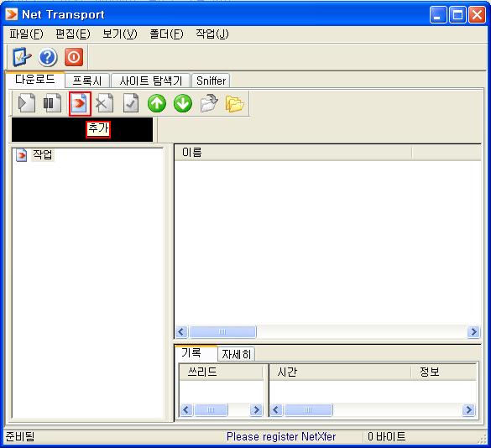Click the red power exit icon
The image size is (491, 448).
(x=74, y=57)
